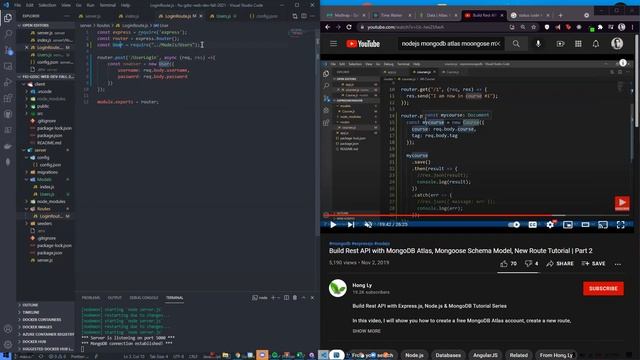Bookmark the page with the star icon
Viewport: 640px width, 360px height.
pyautogui.click(x=533, y=27)
